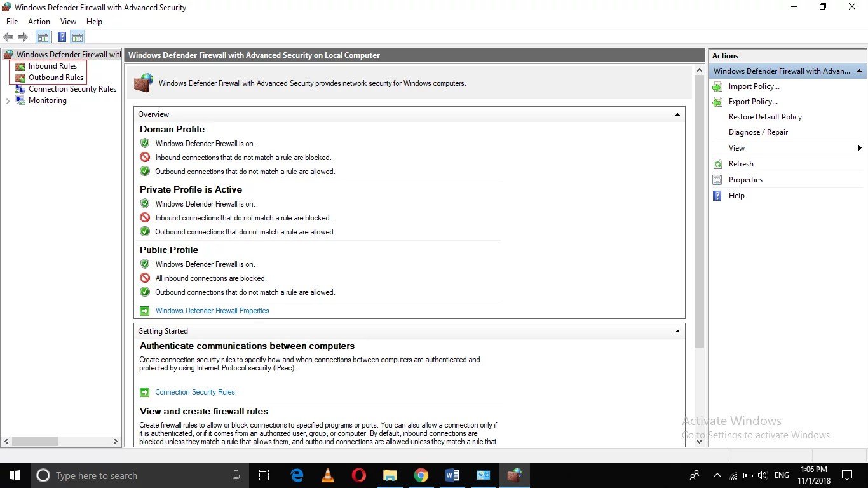The width and height of the screenshot is (868, 488).
Task: Click 'Authenticate communications between computers' heading
Action: tap(247, 346)
